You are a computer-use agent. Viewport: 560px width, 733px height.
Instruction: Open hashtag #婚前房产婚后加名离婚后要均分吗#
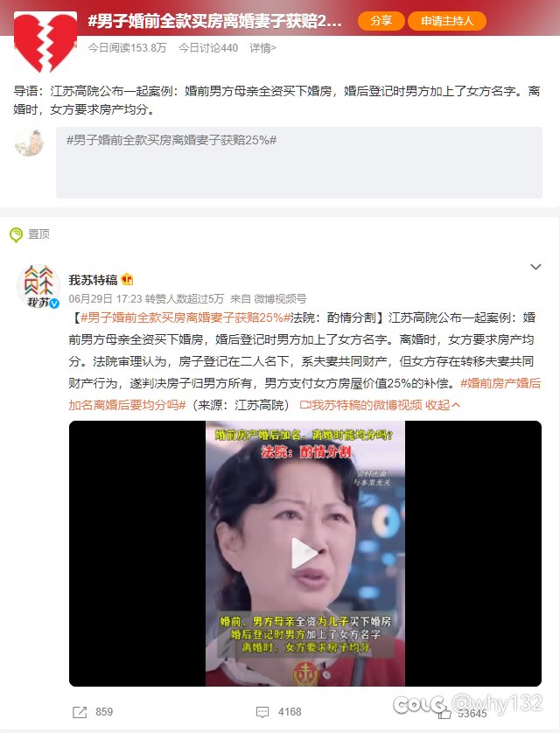coord(304,394)
